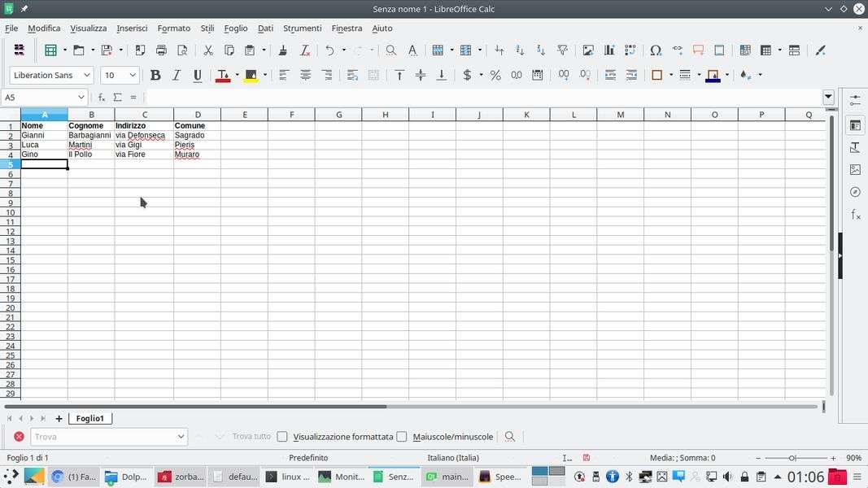
Task: Open font size dropdown arrow
Action: (x=133, y=76)
